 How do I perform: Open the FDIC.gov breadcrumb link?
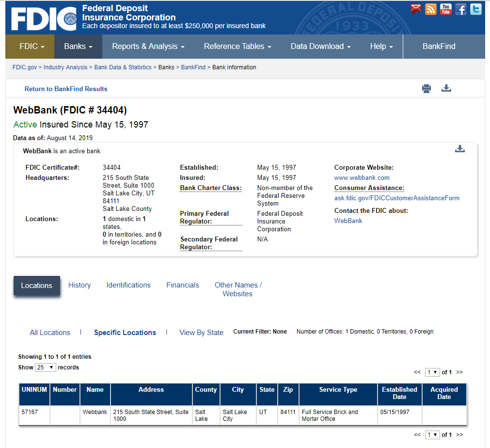click(25, 67)
